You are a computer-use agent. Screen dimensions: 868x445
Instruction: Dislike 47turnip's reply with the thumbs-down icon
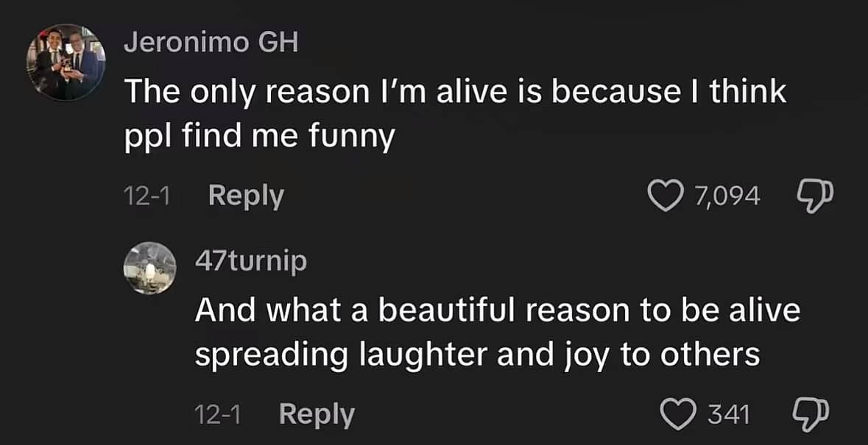click(811, 415)
